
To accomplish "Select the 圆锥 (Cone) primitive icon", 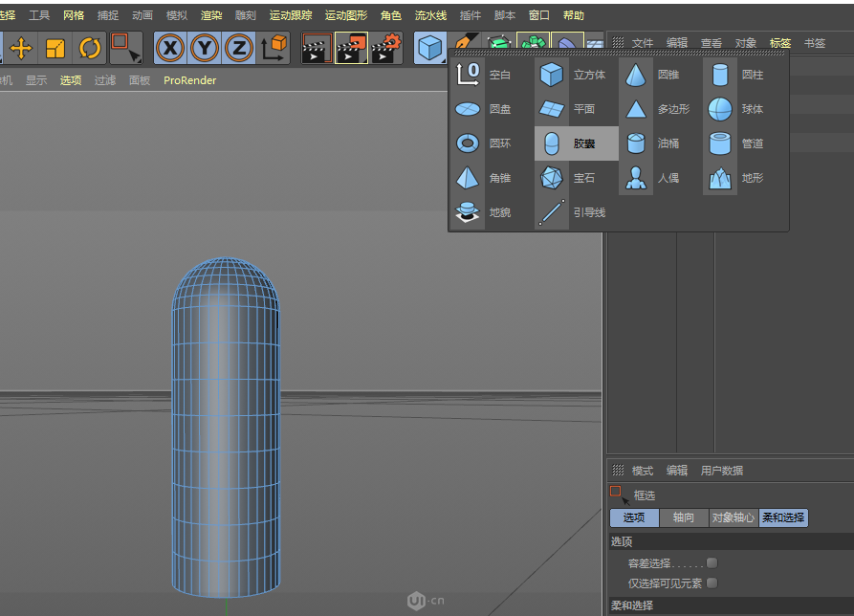I will [636, 75].
